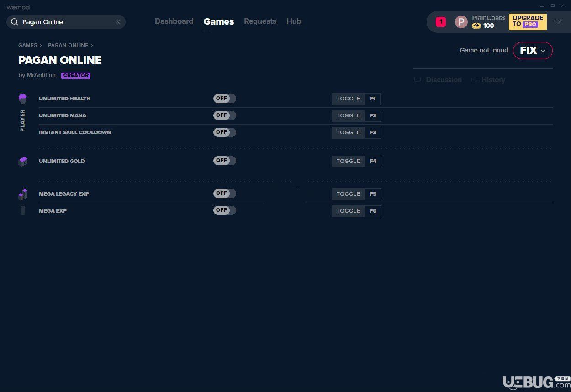This screenshot has height=392, width=571.
Task: Click Toggle button for Mega EXP
Action: (349, 211)
